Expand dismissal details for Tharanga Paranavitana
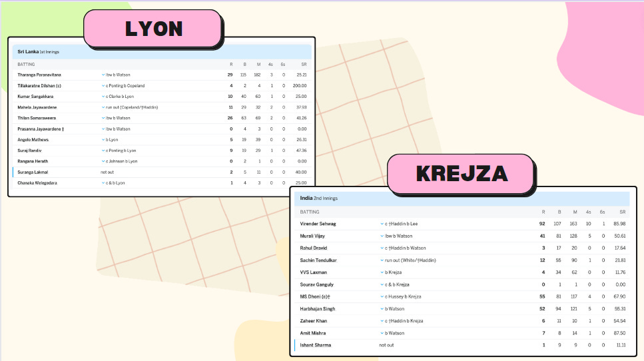This screenshot has height=361, width=644. pos(103,75)
